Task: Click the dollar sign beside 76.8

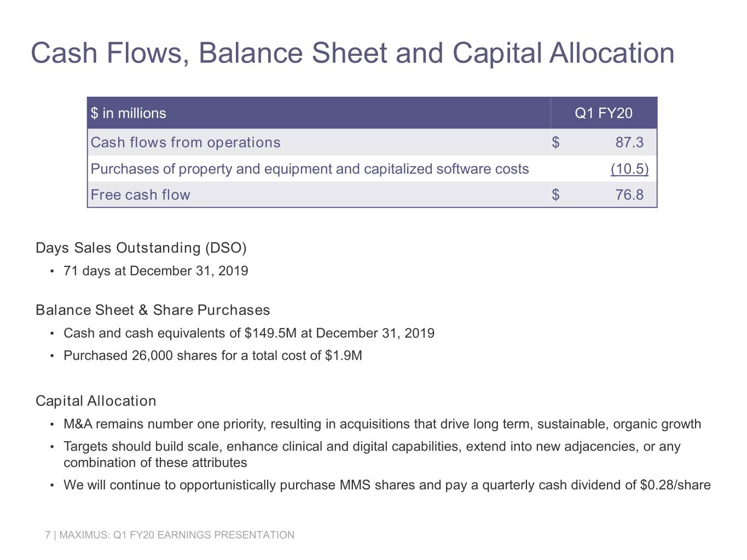Action: 555,195
